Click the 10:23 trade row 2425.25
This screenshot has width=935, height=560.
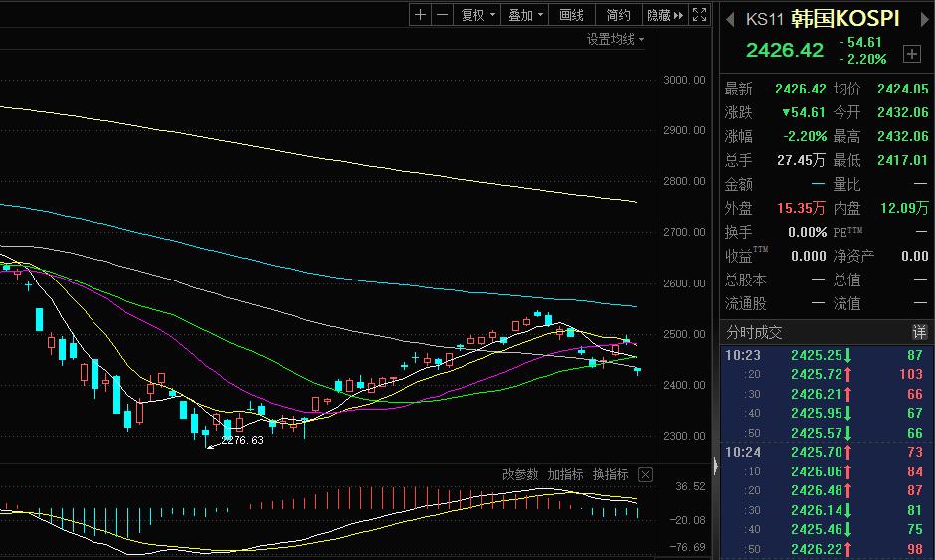pos(826,355)
